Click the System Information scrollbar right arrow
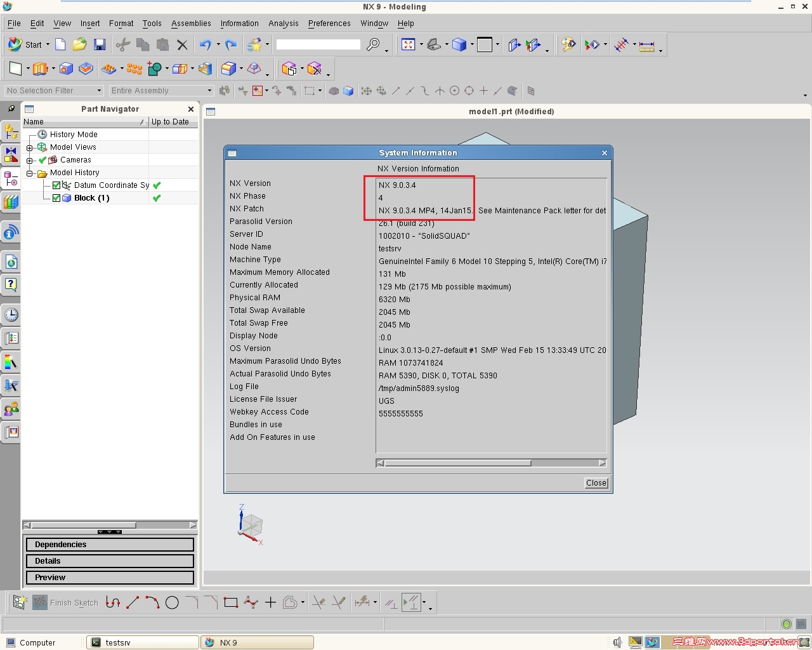 (x=603, y=463)
